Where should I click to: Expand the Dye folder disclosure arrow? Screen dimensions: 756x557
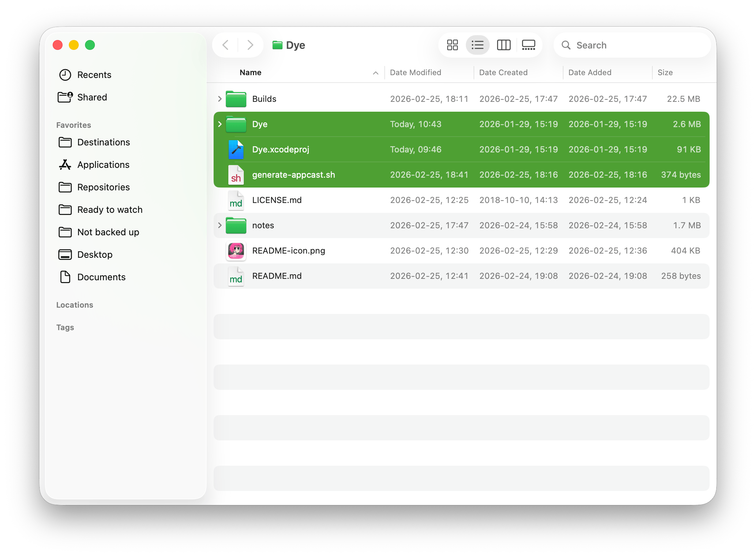coord(220,124)
